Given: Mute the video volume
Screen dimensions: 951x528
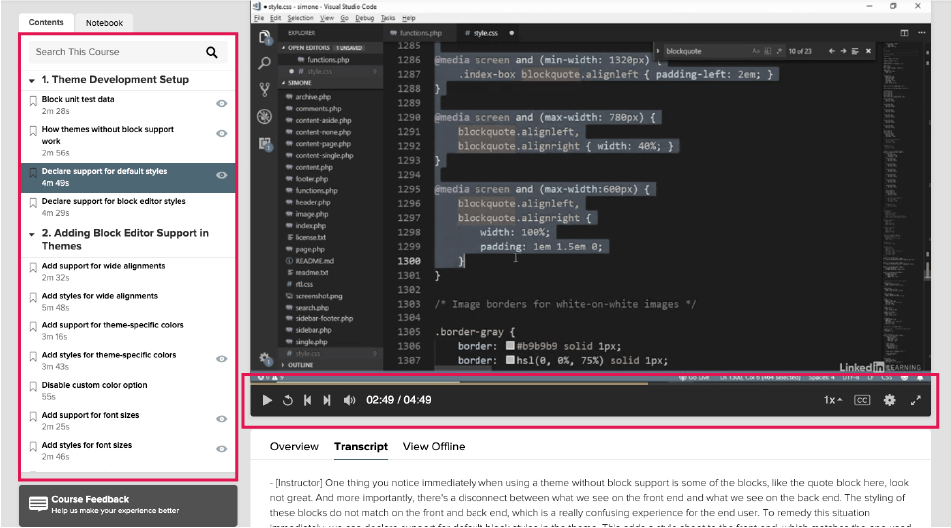Looking at the screenshot, I should tap(349, 400).
